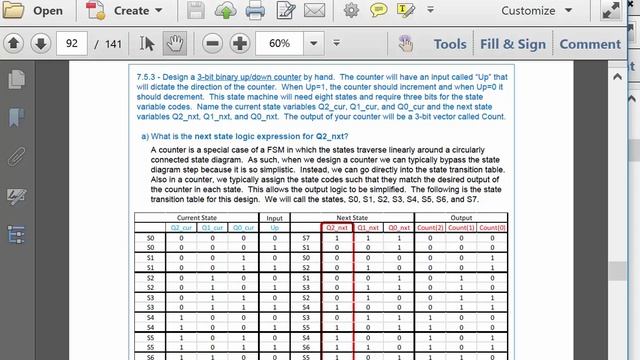
Task: Click the zoom level field showing 60%
Action: pos(280,43)
